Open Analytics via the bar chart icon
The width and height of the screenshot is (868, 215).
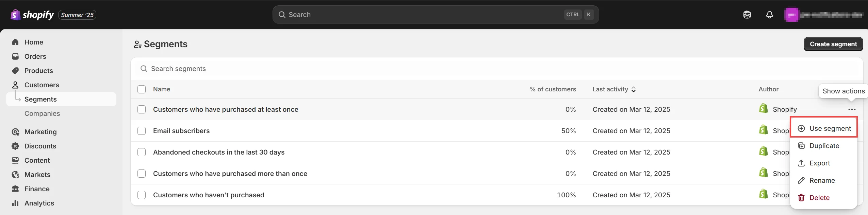point(15,203)
